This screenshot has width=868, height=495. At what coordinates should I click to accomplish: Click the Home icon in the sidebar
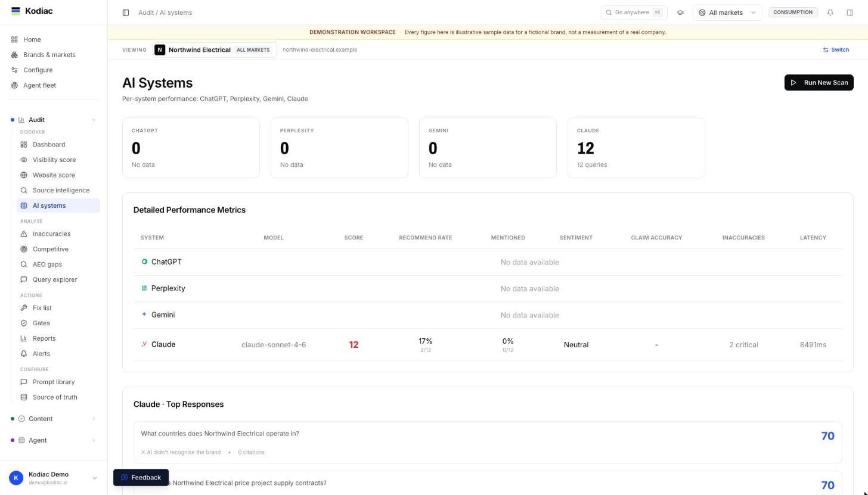(14, 39)
